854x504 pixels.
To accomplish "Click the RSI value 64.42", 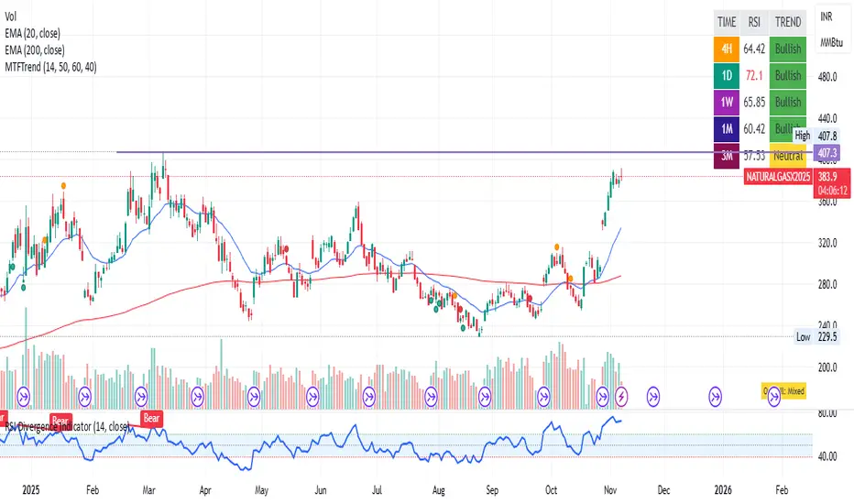I will 754,49.
